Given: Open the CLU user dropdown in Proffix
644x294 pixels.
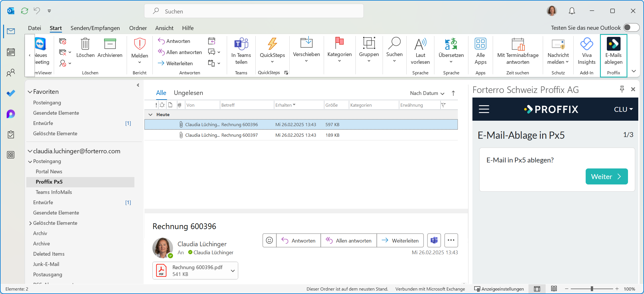Looking at the screenshot, I should pos(623,109).
